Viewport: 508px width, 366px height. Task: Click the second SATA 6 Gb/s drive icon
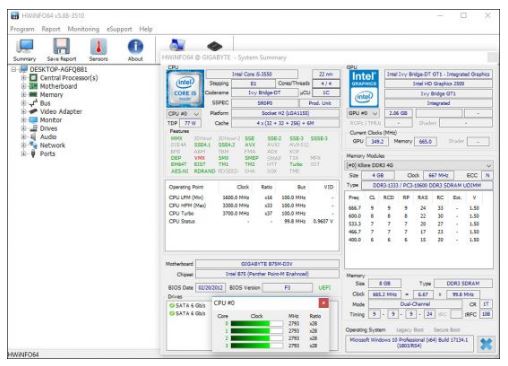coord(172,313)
